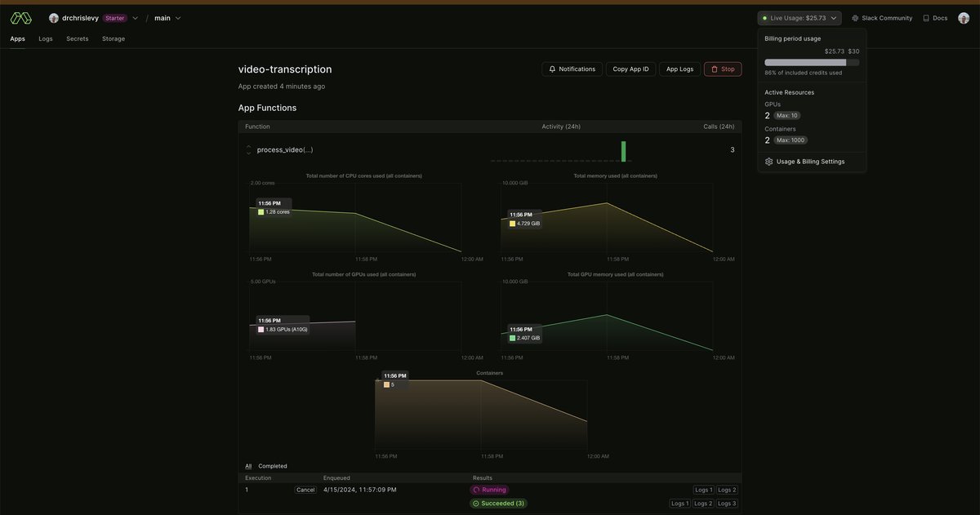Switch to the Logs tab
The width and height of the screenshot is (980, 515).
point(46,38)
